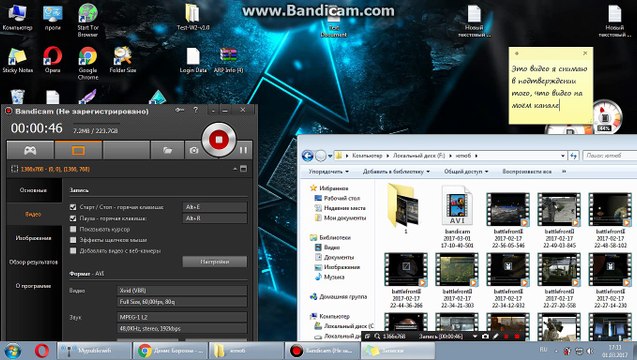
Task: Pause the Bandicam recording
Action: pos(243,150)
